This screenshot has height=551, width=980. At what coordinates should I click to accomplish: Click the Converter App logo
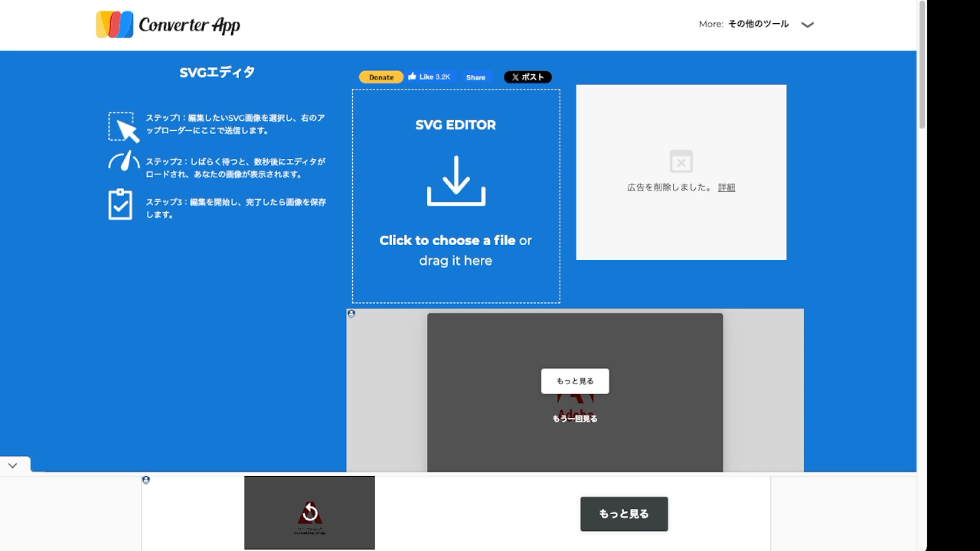pos(168,24)
